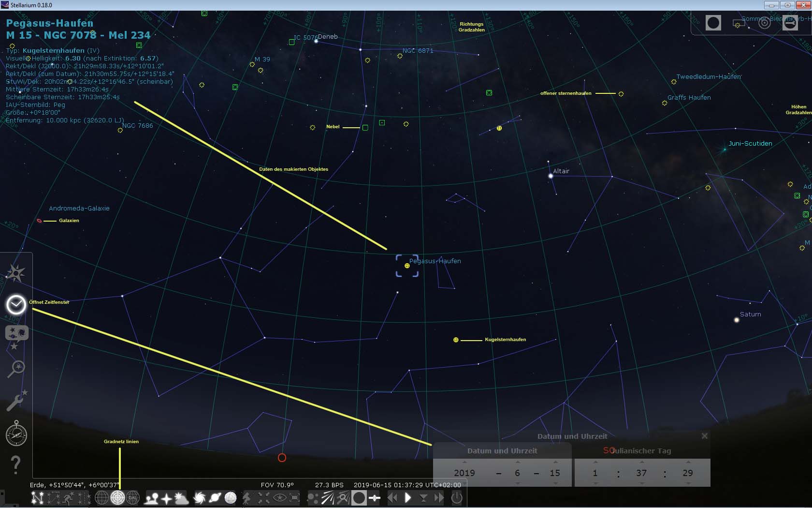
Task: Click the location text 'Erde, +51°50'44"'
Action: [57, 485]
